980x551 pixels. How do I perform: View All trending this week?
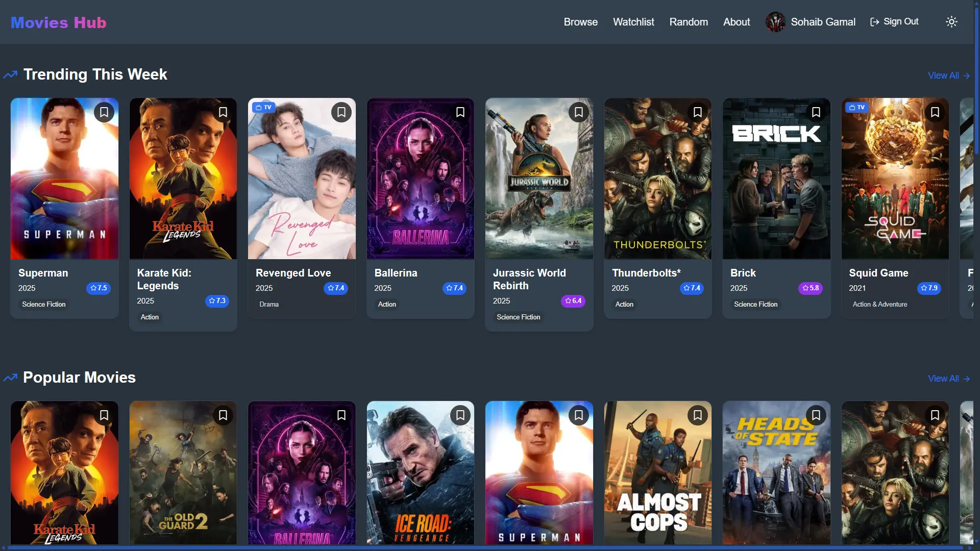[949, 76]
